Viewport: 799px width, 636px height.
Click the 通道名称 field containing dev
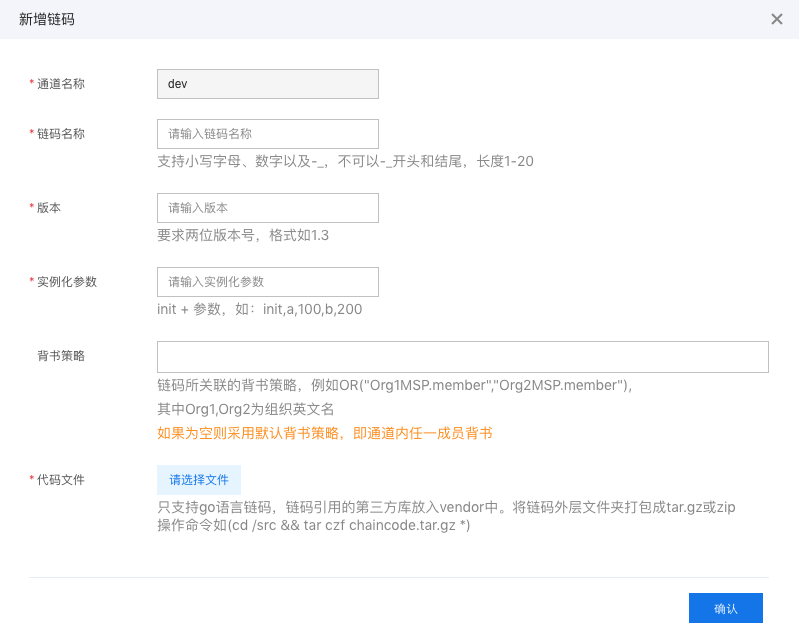268,84
